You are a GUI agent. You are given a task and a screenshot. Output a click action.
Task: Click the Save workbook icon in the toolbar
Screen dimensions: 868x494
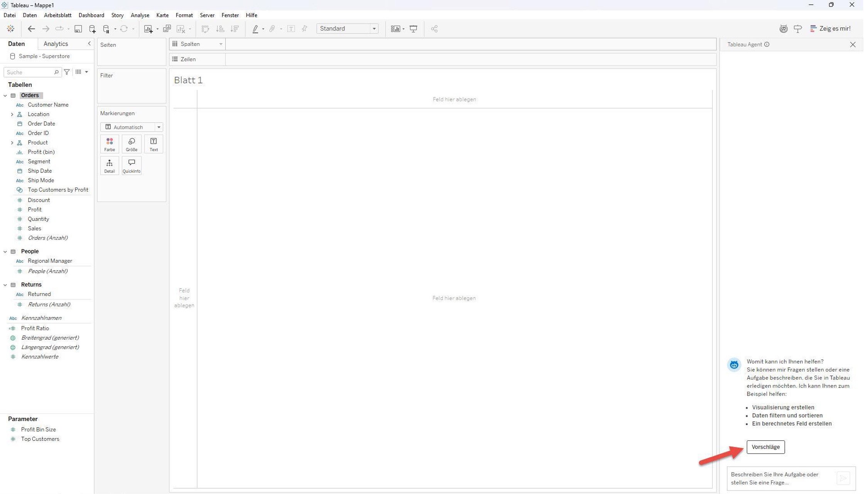point(78,29)
